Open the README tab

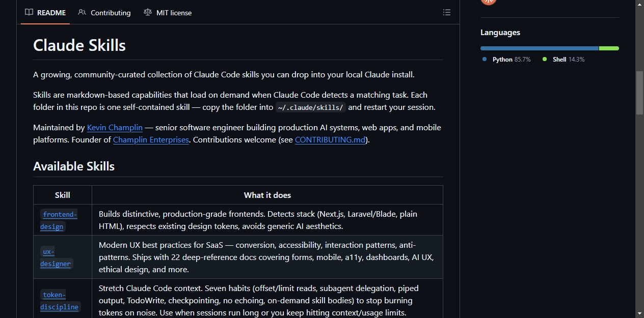[46, 12]
